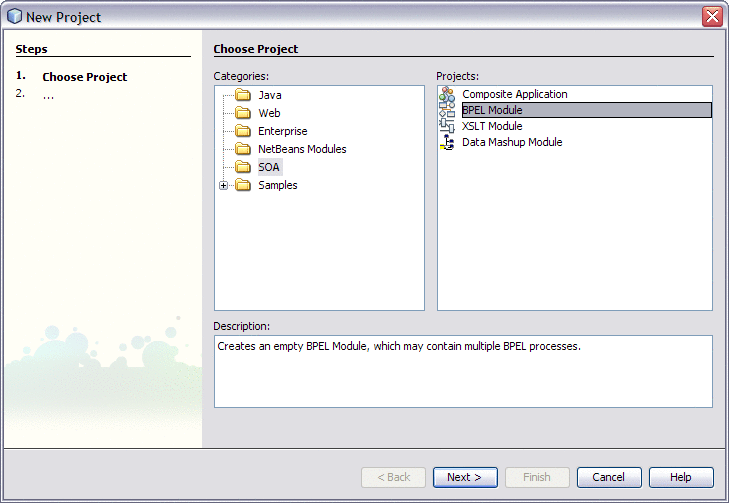Click the Web category folder icon
Viewport: 729px width, 503px height.
point(243,113)
